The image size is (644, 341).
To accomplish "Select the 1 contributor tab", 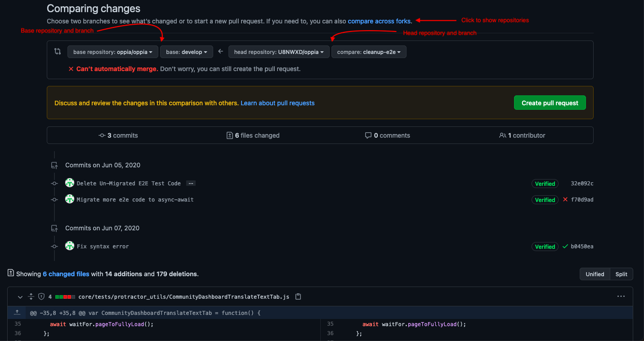I will click(522, 135).
